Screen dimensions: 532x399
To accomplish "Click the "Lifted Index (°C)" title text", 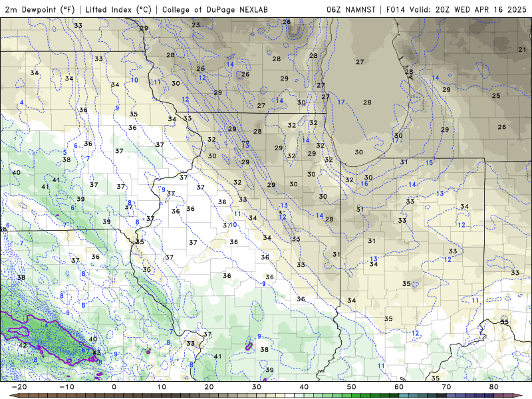I will click(x=118, y=9).
